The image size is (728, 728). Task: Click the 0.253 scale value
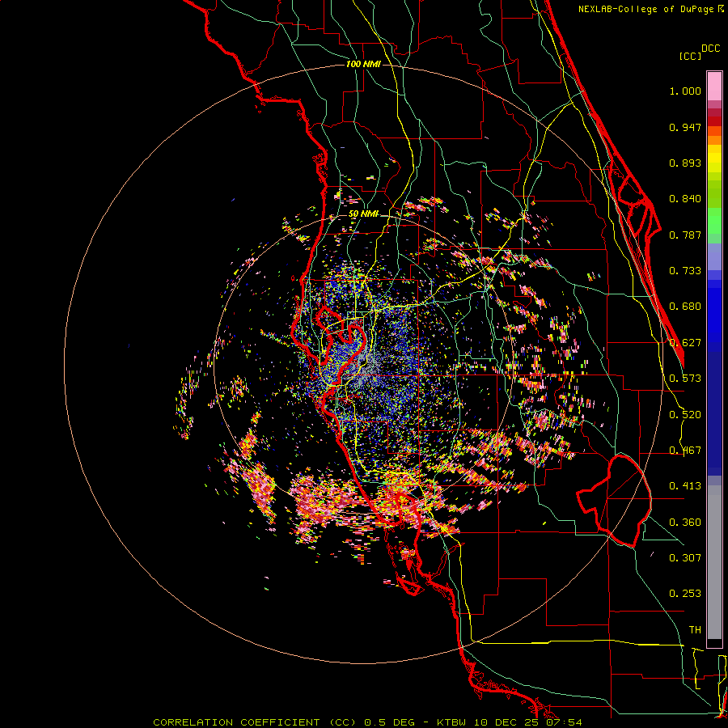click(x=685, y=594)
